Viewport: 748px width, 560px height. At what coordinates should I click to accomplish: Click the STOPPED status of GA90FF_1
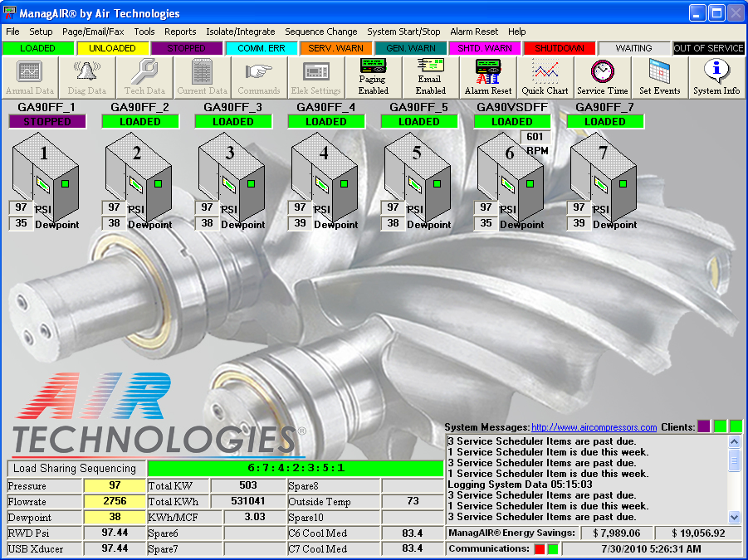point(47,121)
